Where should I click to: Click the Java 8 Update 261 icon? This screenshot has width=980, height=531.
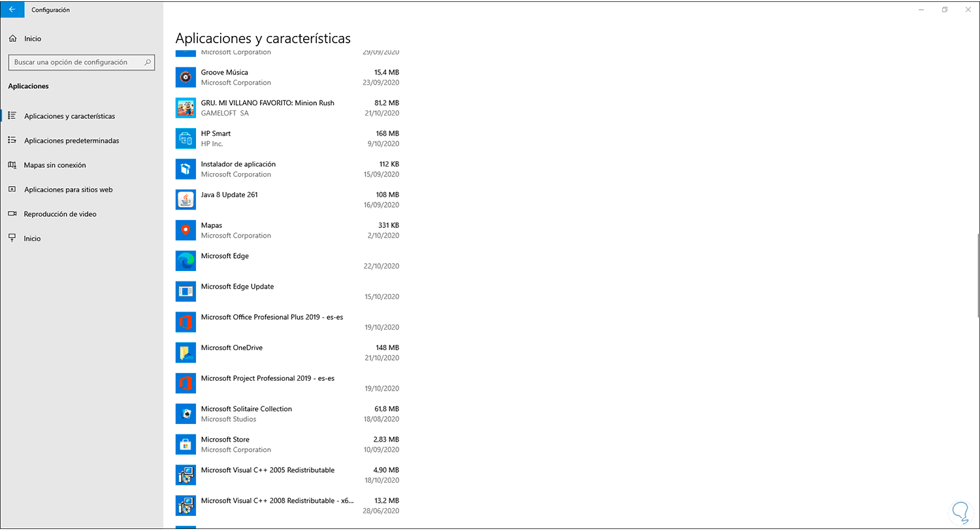coord(186,200)
